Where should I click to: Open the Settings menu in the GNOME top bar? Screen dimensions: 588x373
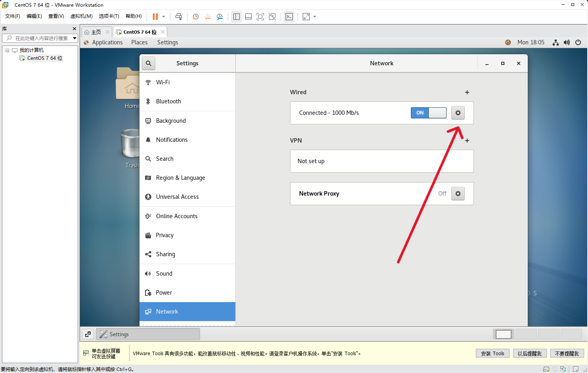[168, 42]
